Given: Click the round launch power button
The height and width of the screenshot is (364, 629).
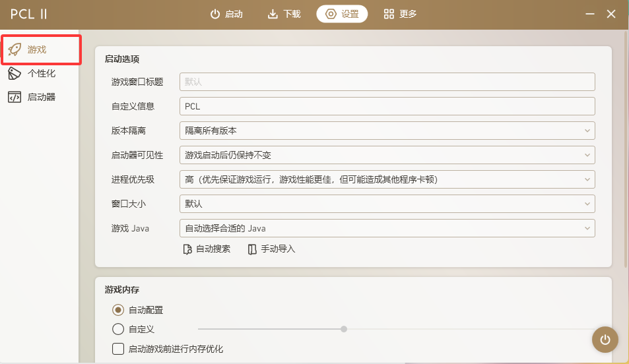Looking at the screenshot, I should point(605,340).
